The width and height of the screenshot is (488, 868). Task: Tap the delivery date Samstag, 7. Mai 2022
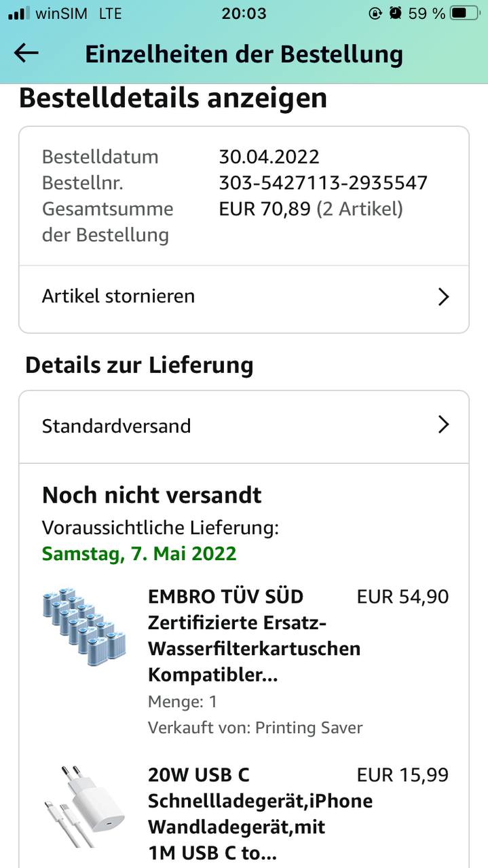click(139, 553)
